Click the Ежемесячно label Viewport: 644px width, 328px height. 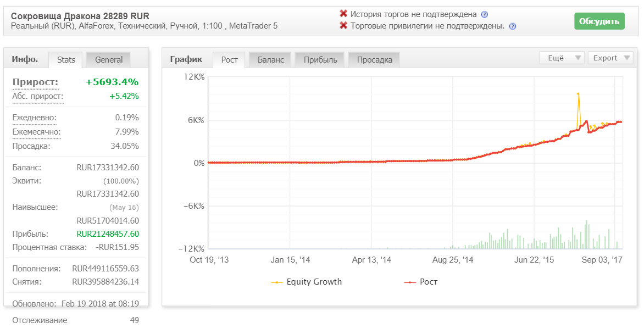click(37, 132)
